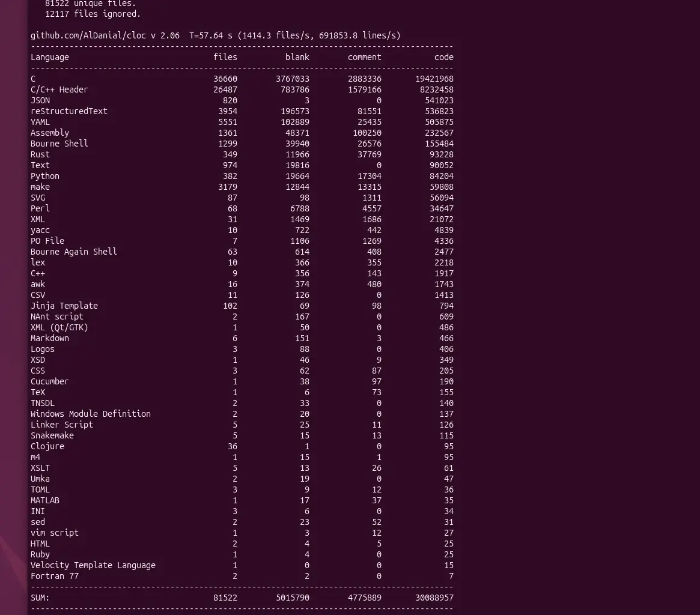The width and height of the screenshot is (700, 615).
Task: Select the files column header
Action: (225, 57)
